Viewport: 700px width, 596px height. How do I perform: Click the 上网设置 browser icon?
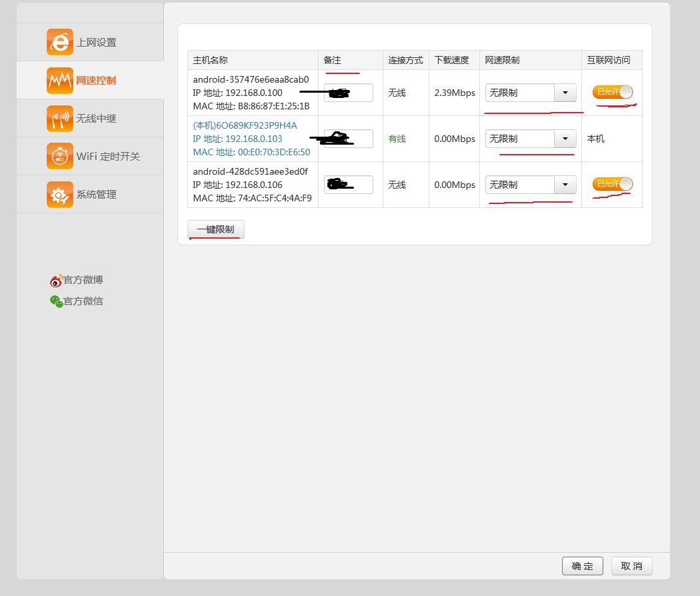60,42
